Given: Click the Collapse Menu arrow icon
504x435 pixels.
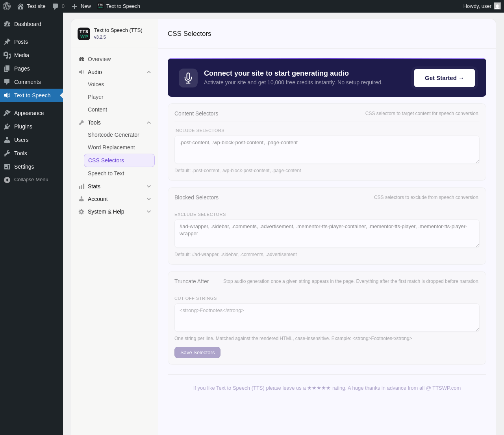Looking at the screenshot, I should point(7,180).
